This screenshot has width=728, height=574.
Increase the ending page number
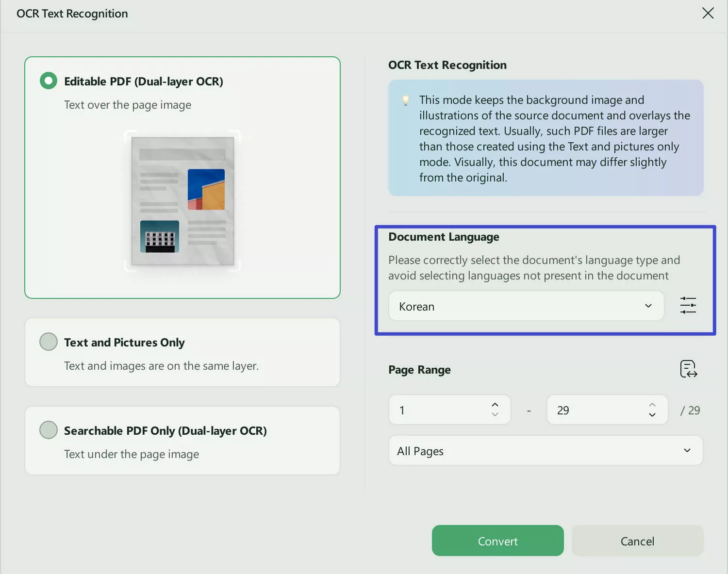pos(652,404)
